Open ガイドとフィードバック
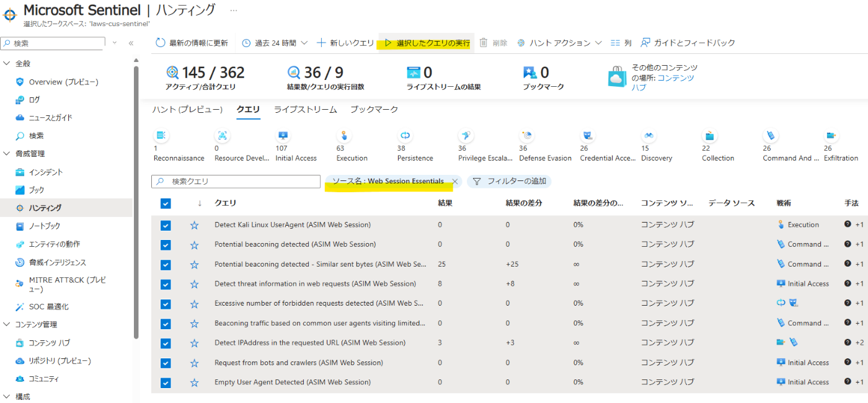 click(x=688, y=43)
